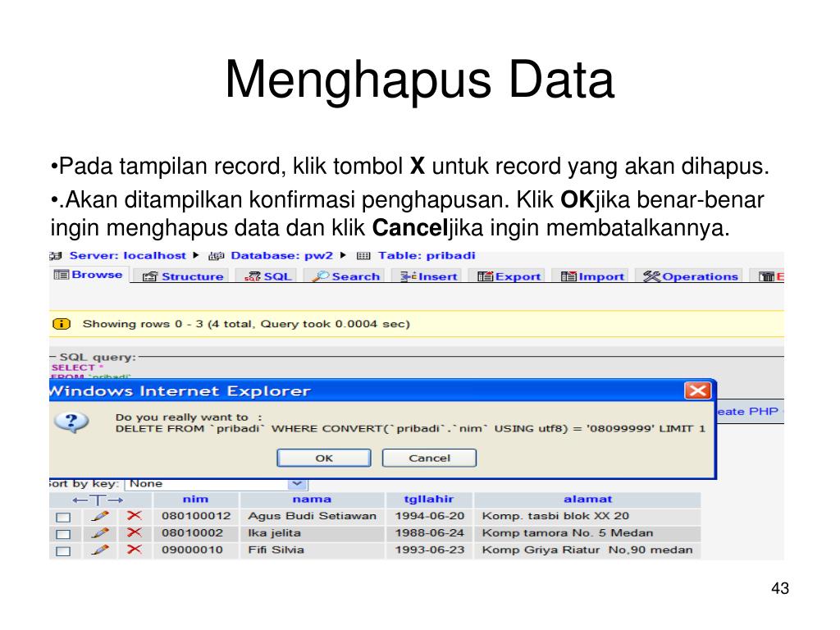840x630 pixels.
Task: Open the Sort by key dropdown
Action: point(217,484)
